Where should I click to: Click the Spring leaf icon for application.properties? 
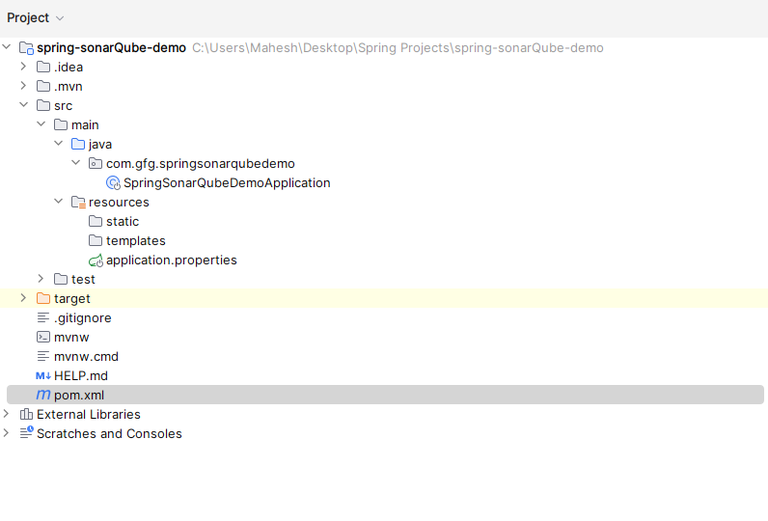[96, 260]
